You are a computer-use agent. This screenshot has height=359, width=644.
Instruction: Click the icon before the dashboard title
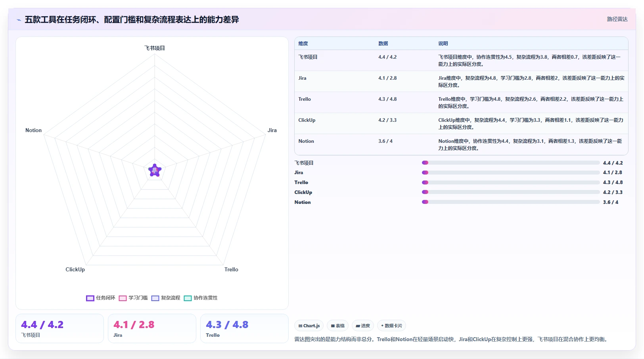(x=19, y=20)
